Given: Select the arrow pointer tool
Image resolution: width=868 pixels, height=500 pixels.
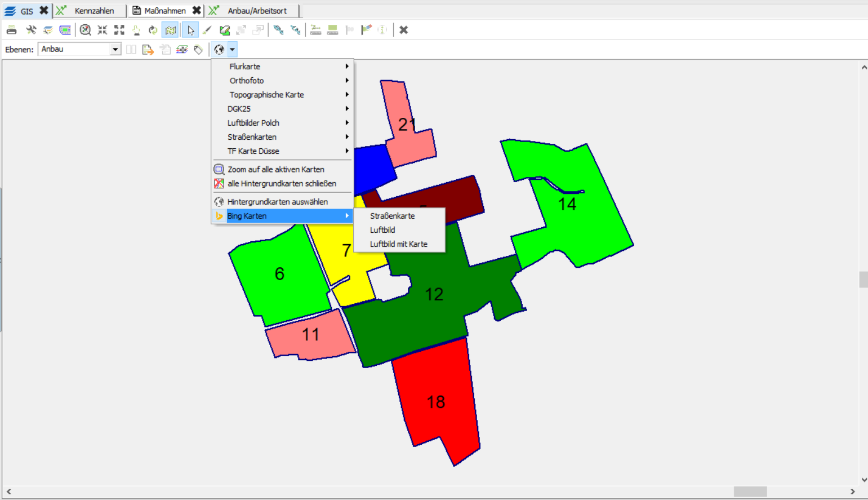Looking at the screenshot, I should tap(190, 30).
